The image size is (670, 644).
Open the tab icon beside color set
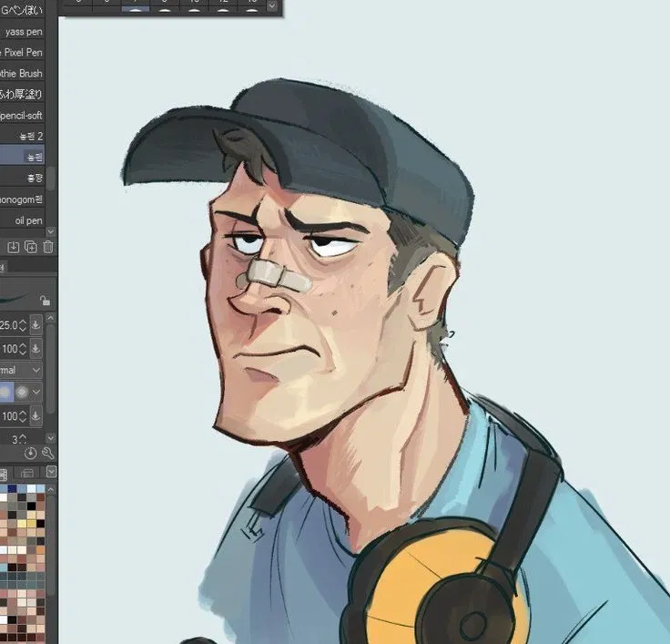coord(27,473)
